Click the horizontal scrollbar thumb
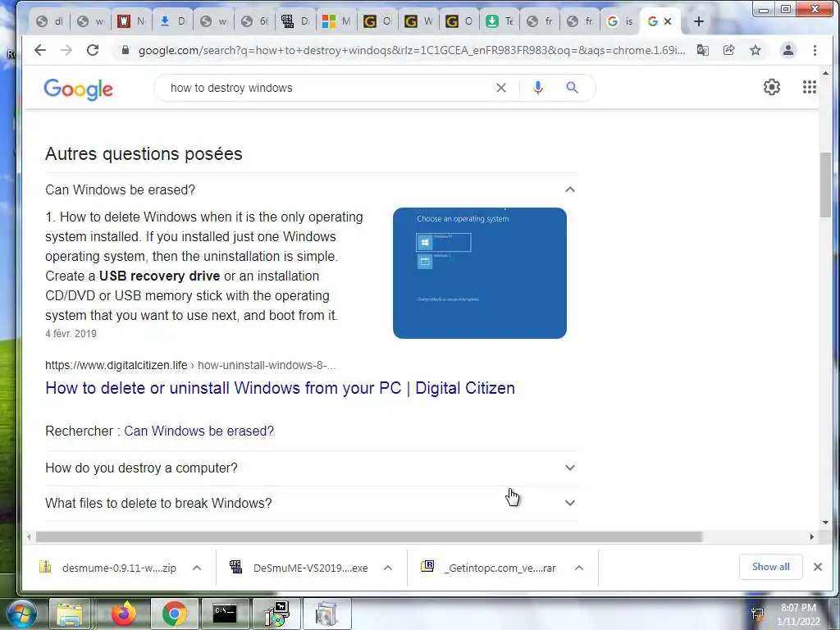The height and width of the screenshot is (630, 840). pyautogui.click(x=368, y=536)
